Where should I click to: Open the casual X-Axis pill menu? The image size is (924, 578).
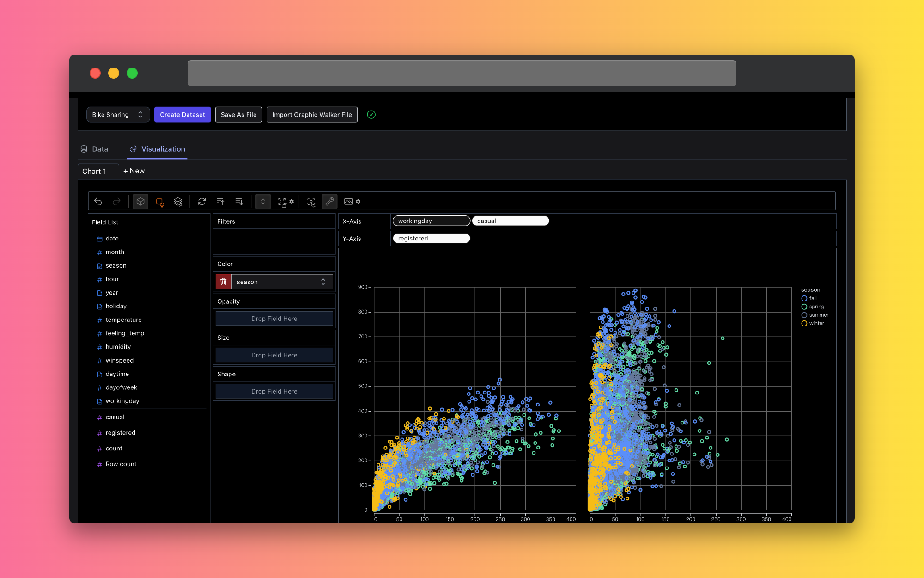click(510, 221)
